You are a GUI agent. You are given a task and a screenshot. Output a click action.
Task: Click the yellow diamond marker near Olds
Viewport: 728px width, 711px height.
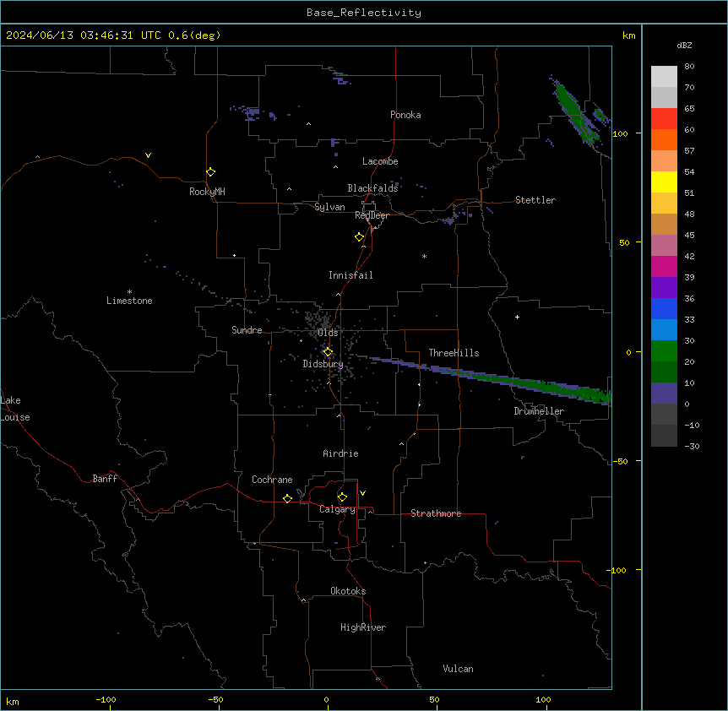pos(328,352)
